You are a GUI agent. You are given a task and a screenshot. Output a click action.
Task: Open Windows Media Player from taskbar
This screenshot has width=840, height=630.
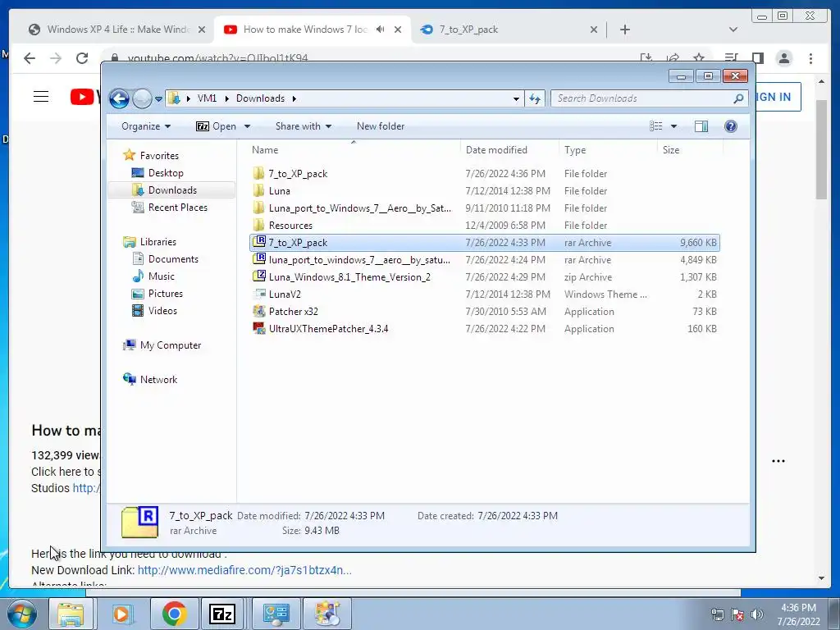[x=122, y=614]
